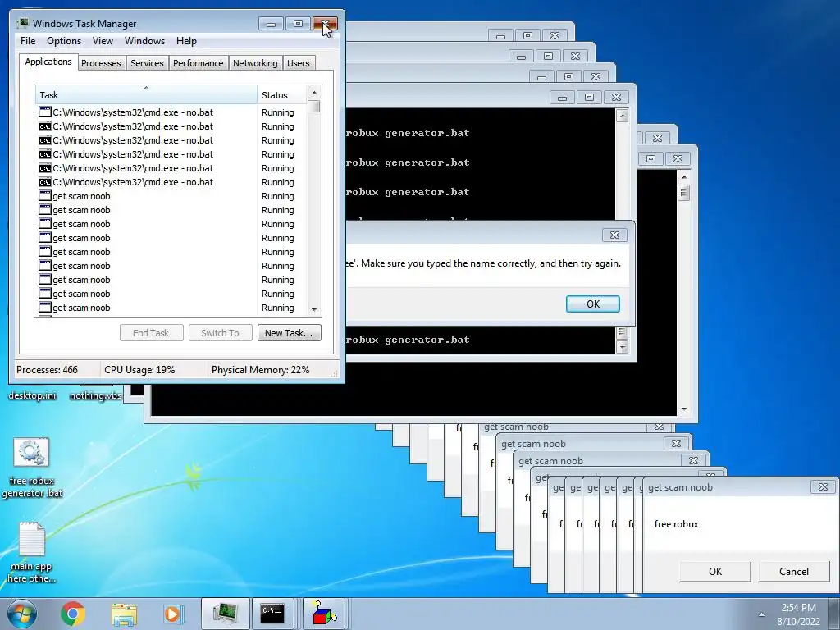Click OK in the name-not-found error dialog
This screenshot has width=840, height=630.
(592, 304)
